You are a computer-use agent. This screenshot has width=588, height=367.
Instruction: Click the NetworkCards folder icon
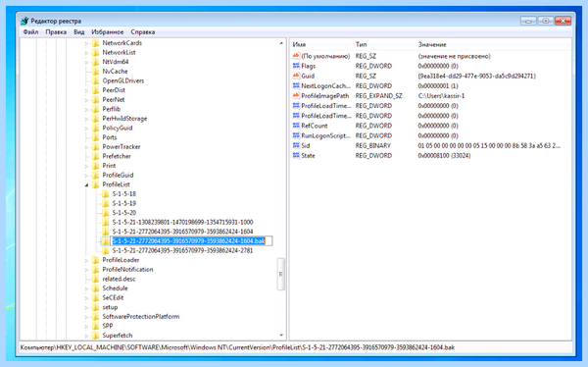point(96,43)
